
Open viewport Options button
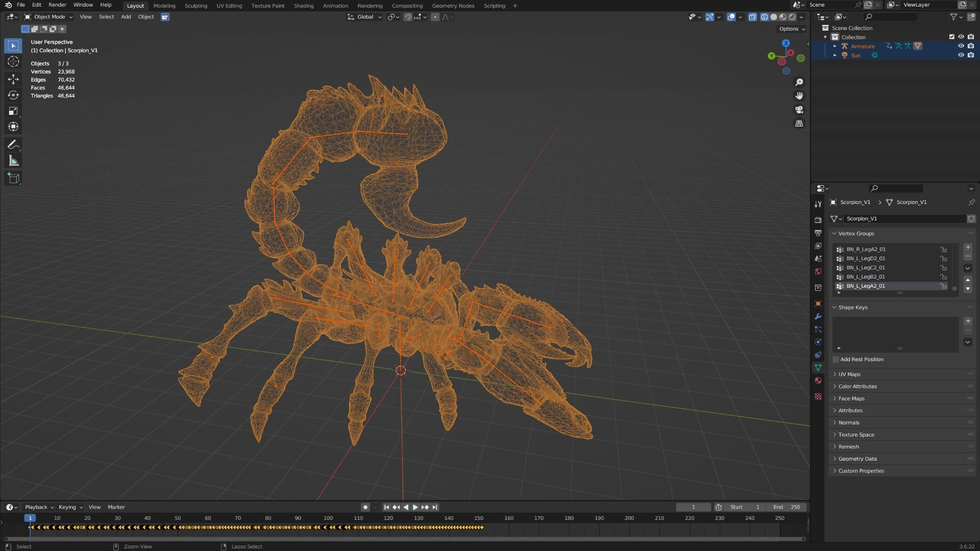[x=792, y=29]
